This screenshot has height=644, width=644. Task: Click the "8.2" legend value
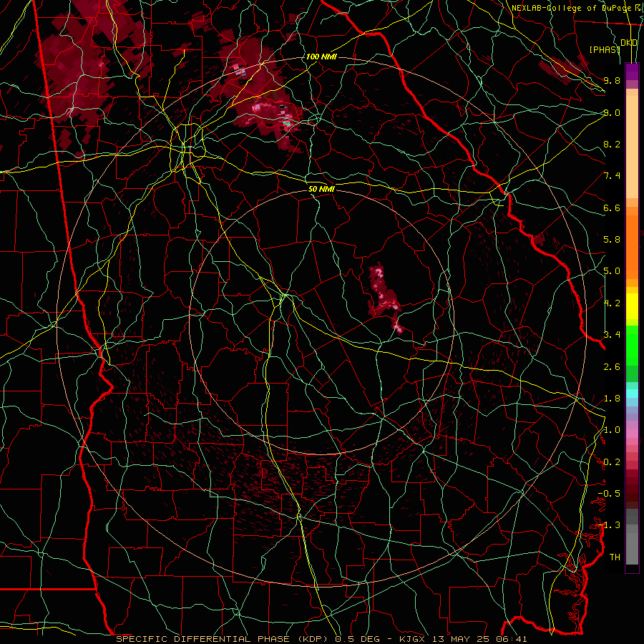click(x=612, y=144)
